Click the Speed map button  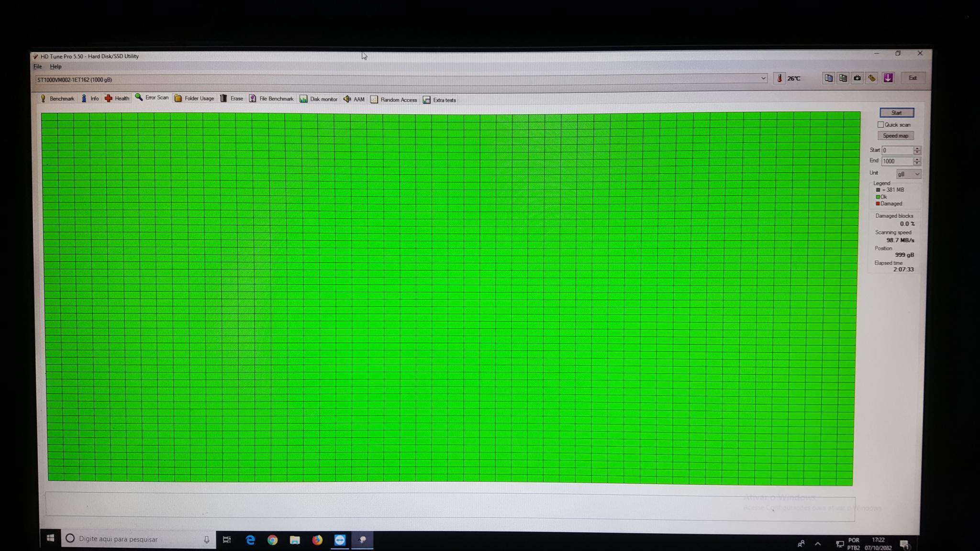tap(895, 135)
